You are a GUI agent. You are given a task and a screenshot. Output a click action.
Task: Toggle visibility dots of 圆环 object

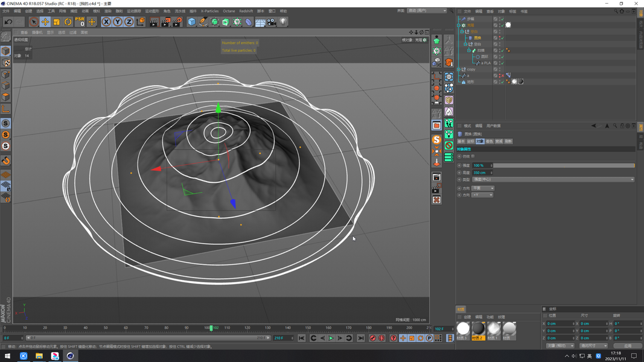tap(499, 57)
